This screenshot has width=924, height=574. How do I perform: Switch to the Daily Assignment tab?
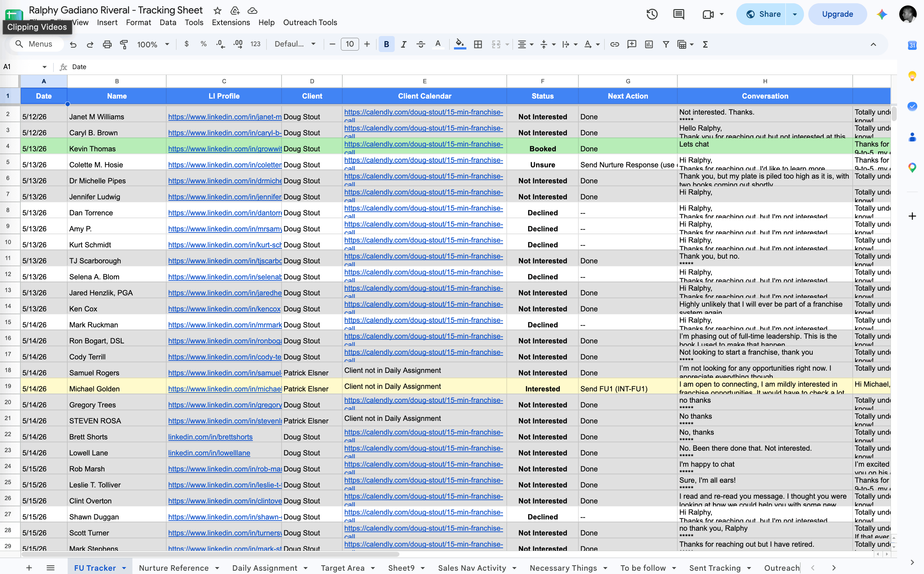click(264, 568)
